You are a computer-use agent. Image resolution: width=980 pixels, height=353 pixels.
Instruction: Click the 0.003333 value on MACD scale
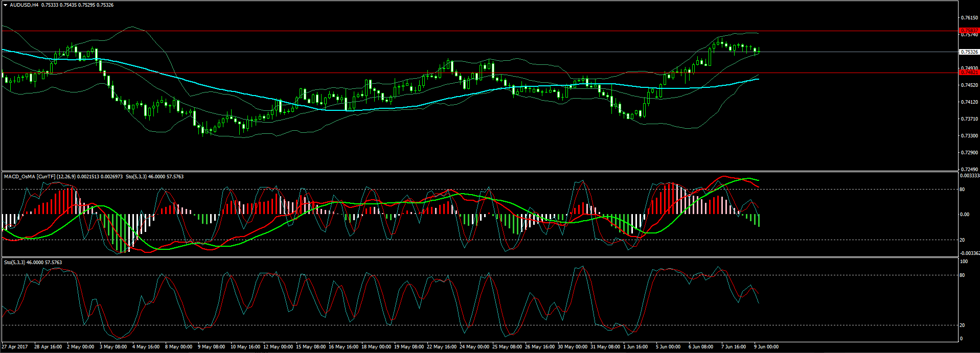[970, 176]
